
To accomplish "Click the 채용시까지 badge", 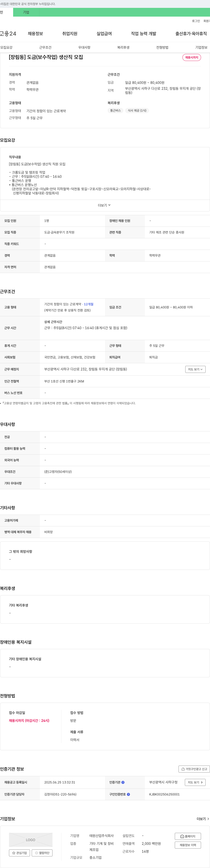I will (192, 57).
